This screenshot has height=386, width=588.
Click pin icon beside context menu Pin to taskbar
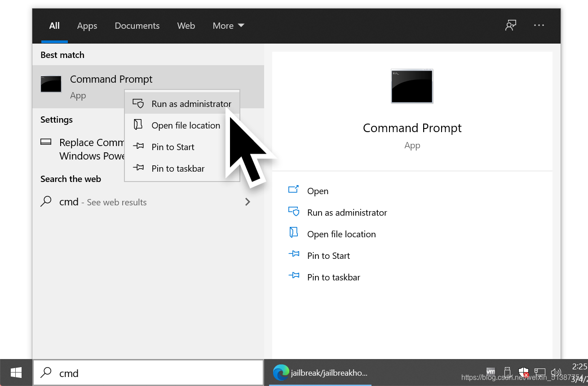(x=138, y=168)
